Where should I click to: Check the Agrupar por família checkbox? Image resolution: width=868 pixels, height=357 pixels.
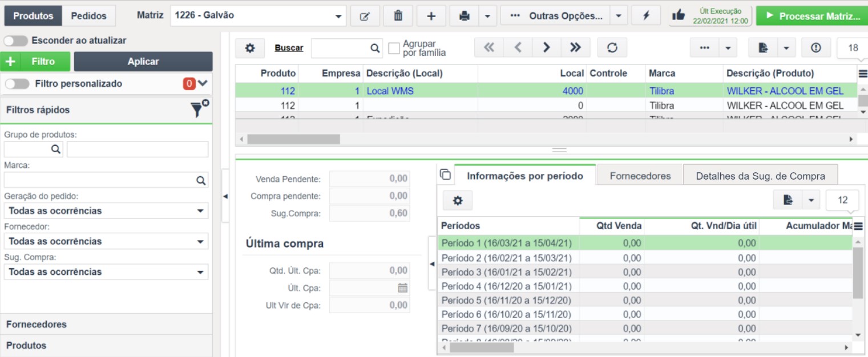click(394, 48)
